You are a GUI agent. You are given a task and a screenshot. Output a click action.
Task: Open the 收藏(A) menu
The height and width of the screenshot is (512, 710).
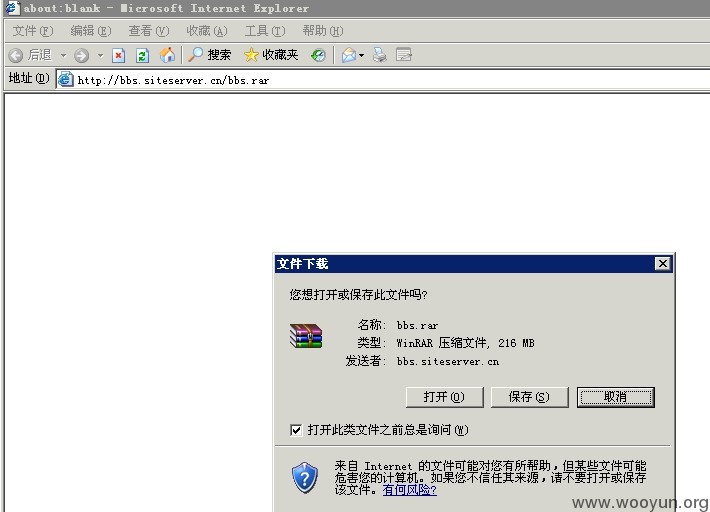(x=206, y=31)
